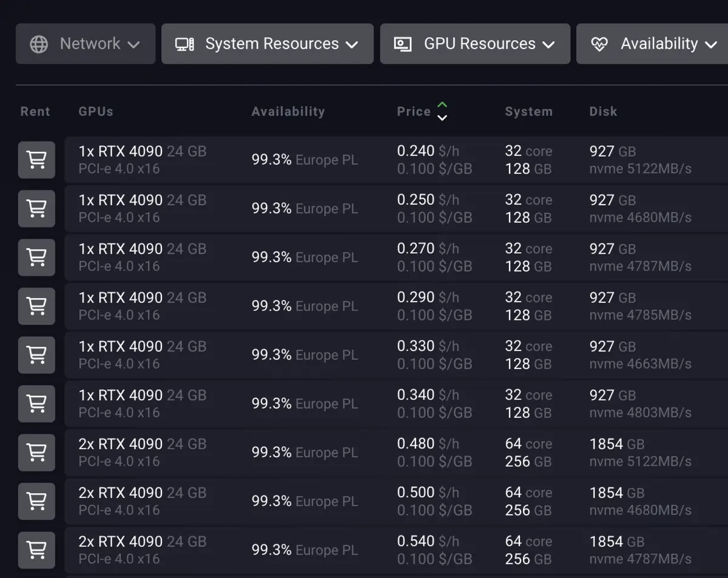The height and width of the screenshot is (578, 728).
Task: Open the Network dropdown
Action: tap(85, 43)
